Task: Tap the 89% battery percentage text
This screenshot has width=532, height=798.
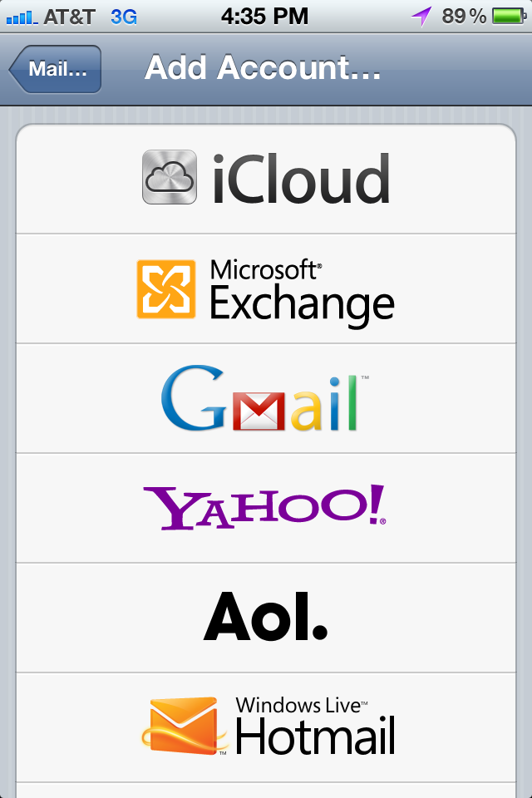Action: pyautogui.click(x=464, y=17)
